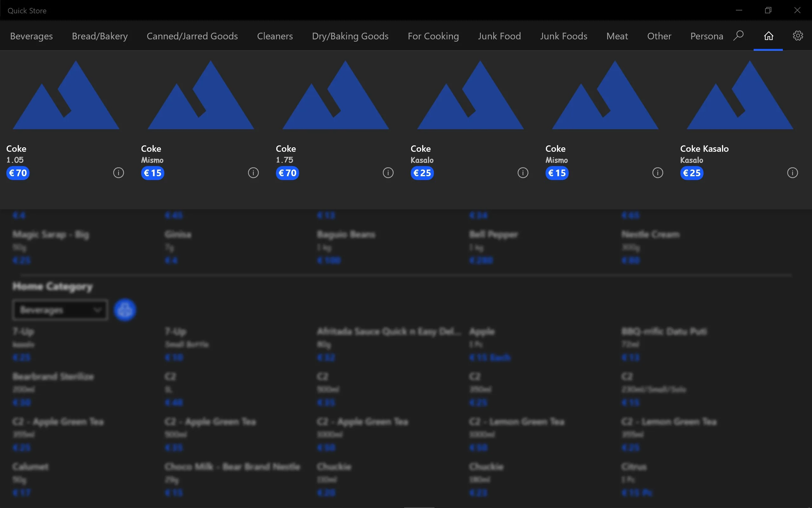Image resolution: width=812 pixels, height=508 pixels.
Task: Open the Dry/Baking Goods tab
Action: 350,36
